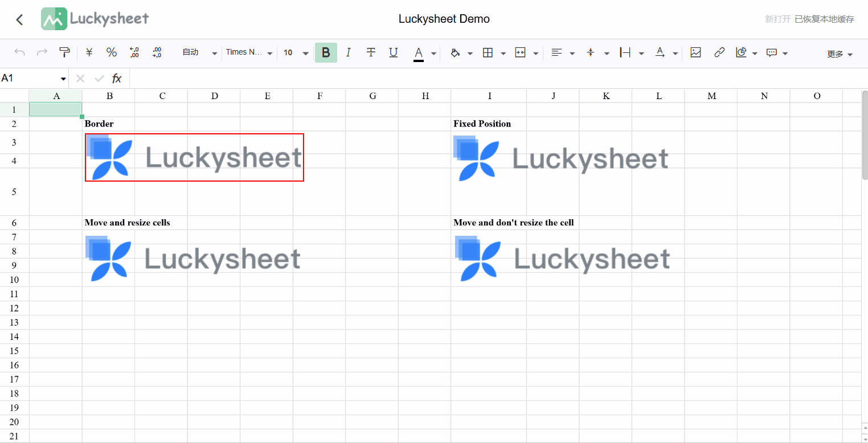Expand the merge cells dropdown arrow
The image size is (868, 443).
(535, 54)
